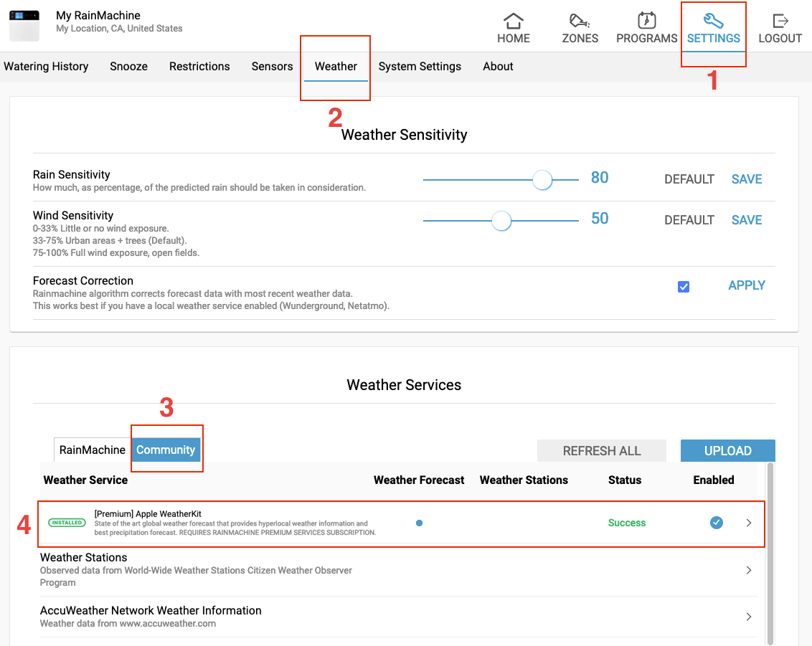Open Zones via the watering can icon
Screen dimensions: 812x646
coord(580,22)
